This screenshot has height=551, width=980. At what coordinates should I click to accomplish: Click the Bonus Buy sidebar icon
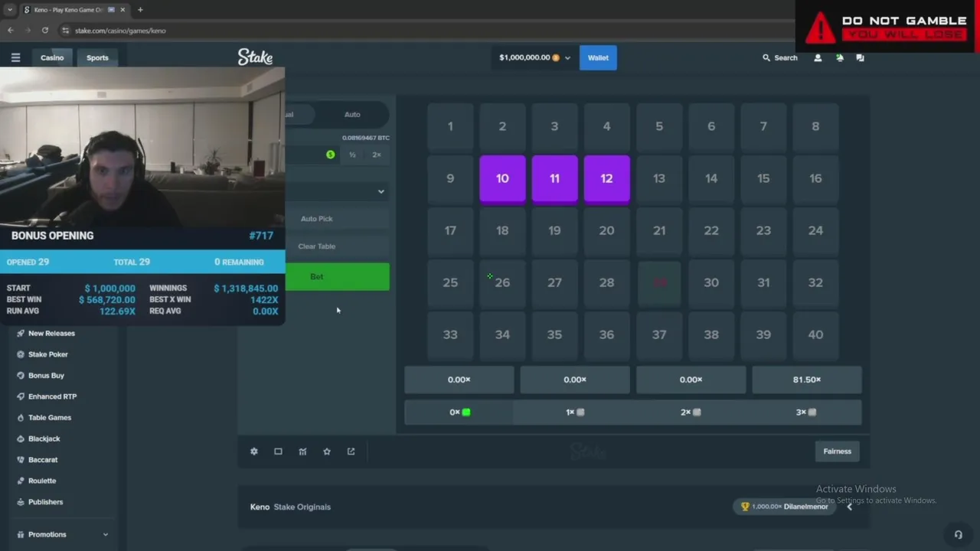click(x=21, y=375)
